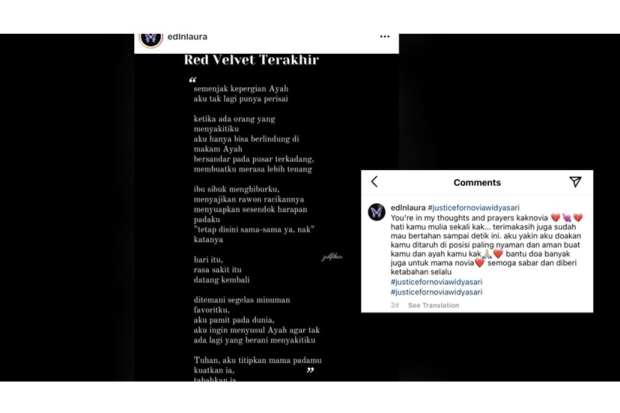Screen dimensions: 620x413
Task: Open the hashtag right after 'ketabahan selalu'
Action: point(437,282)
